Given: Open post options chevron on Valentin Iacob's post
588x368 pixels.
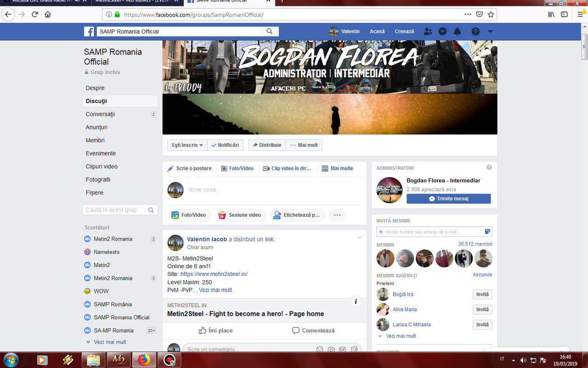Looking at the screenshot, I should pos(360,238).
